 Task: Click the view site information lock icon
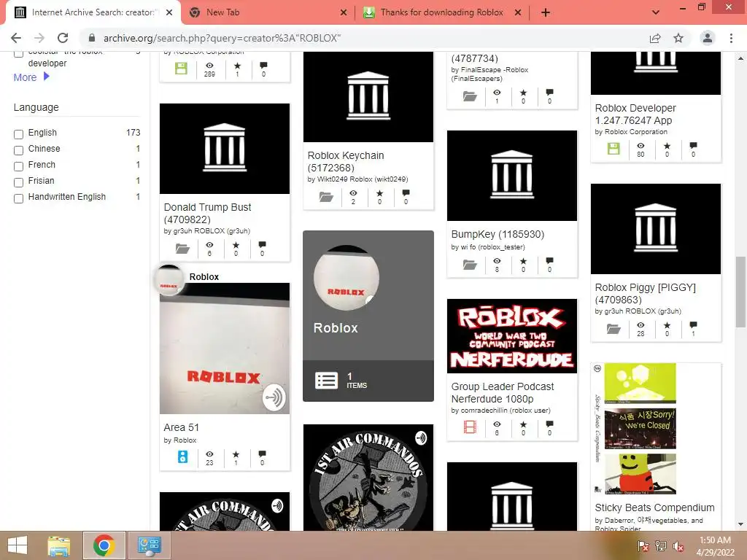pos(92,38)
